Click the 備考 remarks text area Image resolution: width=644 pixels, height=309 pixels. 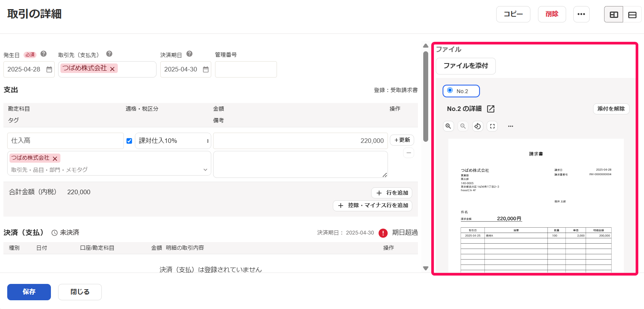coord(301,165)
